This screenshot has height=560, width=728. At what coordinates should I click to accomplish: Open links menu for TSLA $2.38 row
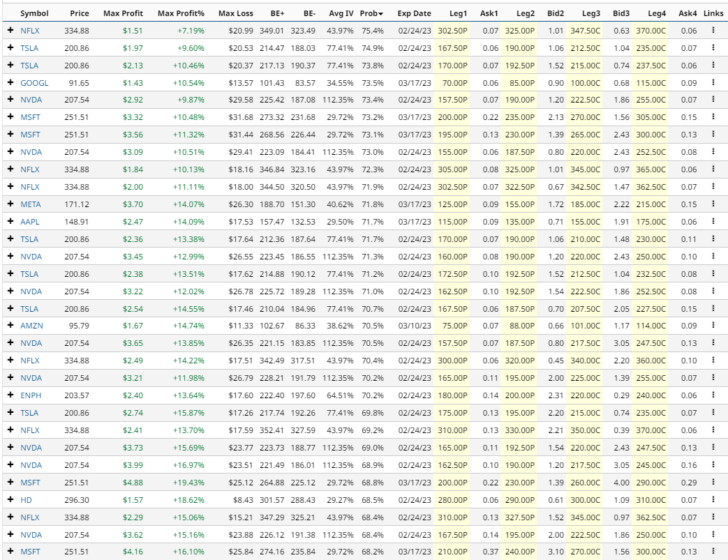tap(713, 274)
